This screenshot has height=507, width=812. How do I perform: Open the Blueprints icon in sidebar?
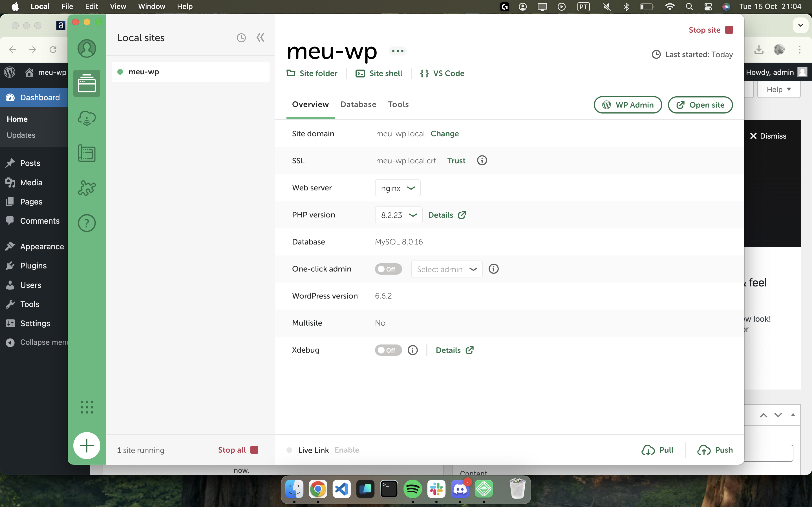[x=87, y=153]
